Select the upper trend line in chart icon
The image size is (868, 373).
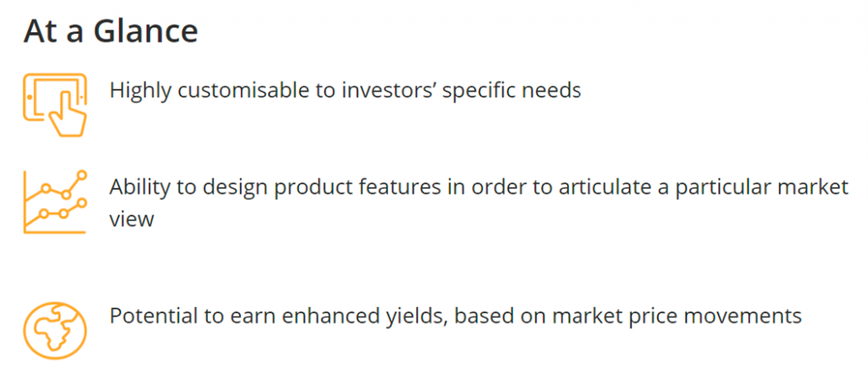(x=55, y=186)
